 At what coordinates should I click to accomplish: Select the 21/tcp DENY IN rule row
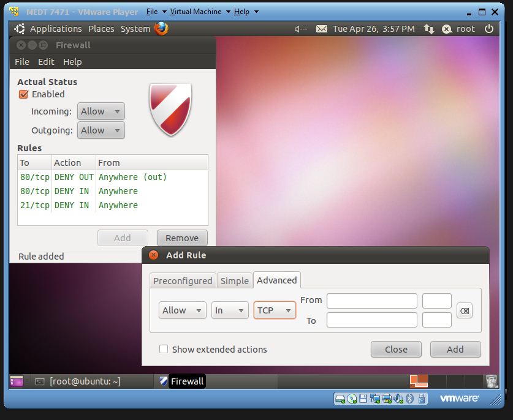[113, 205]
